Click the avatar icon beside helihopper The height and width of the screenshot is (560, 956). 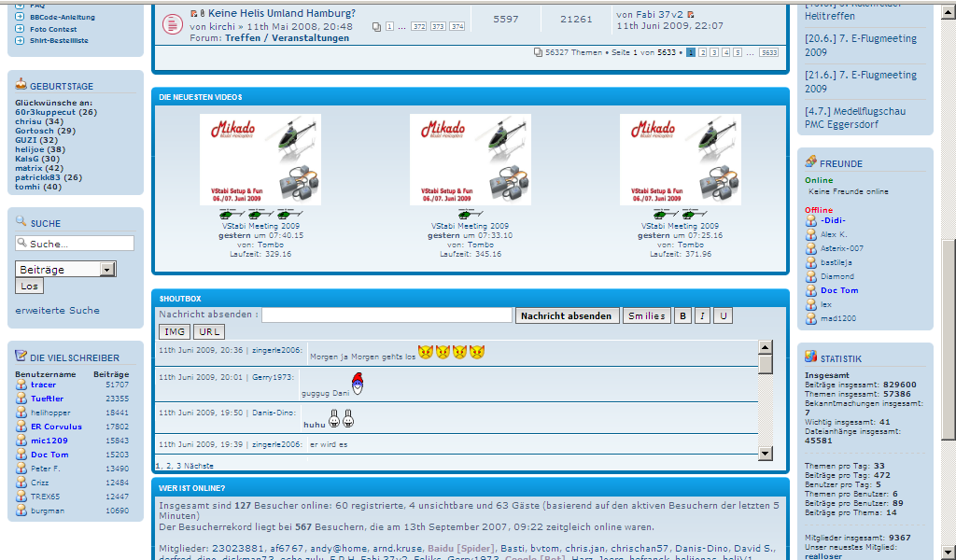pos(21,413)
